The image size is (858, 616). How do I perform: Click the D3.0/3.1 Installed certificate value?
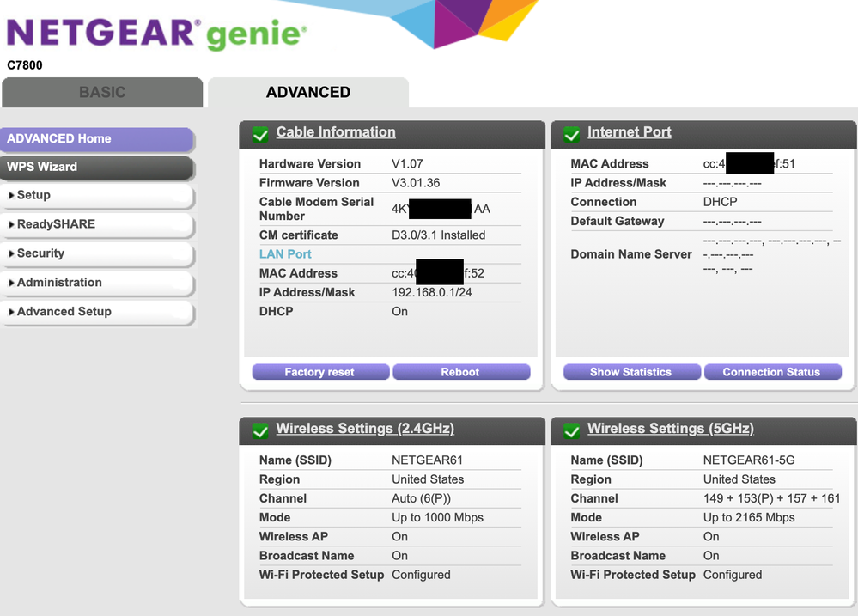coord(438,235)
